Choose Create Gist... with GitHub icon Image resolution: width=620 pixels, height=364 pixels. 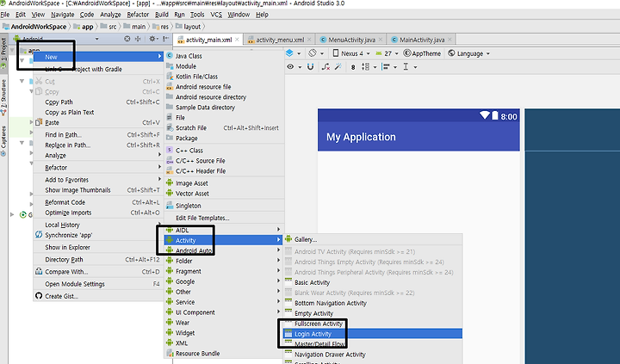(x=98, y=296)
